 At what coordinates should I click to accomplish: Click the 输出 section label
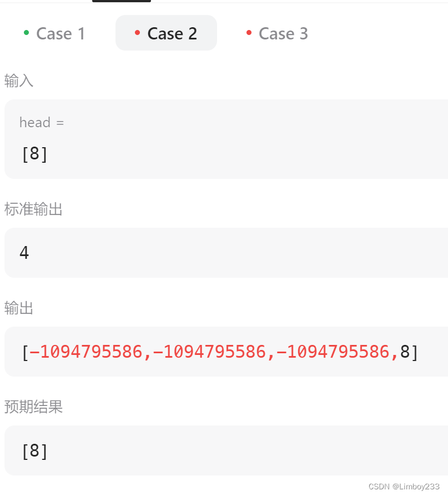19,308
